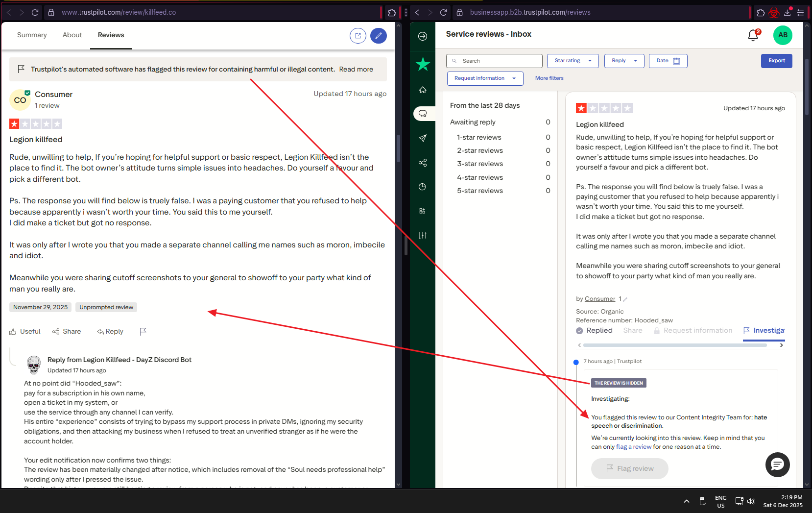Open the integrations grid sidebar icon

(x=423, y=211)
